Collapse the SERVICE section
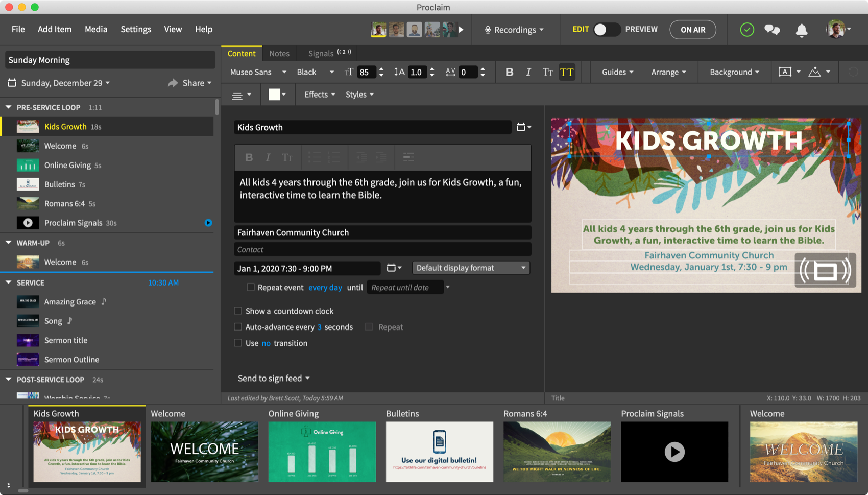This screenshot has width=868, height=495. 9,282
